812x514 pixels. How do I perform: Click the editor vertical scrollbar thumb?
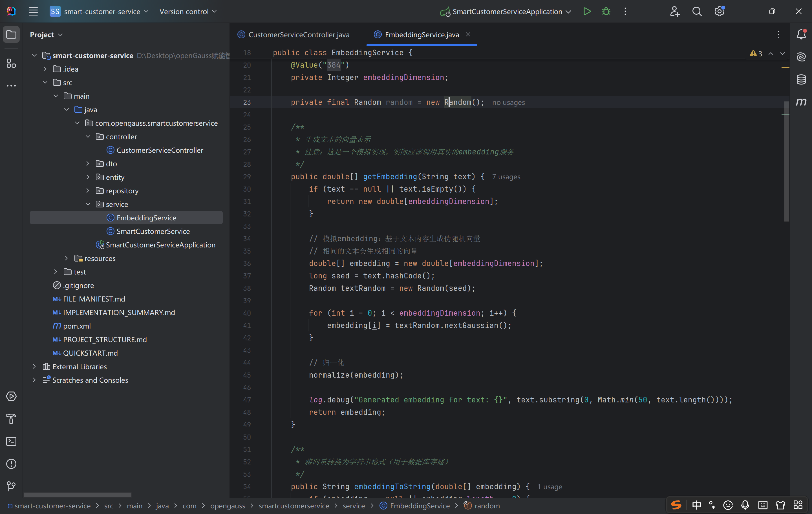pyautogui.click(x=786, y=162)
